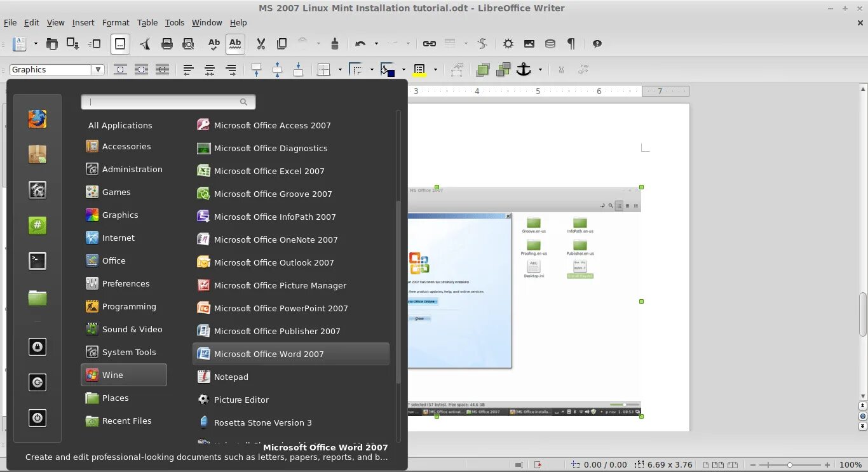
Task: Open the Terminal favorite icon
Action: pyautogui.click(x=37, y=260)
